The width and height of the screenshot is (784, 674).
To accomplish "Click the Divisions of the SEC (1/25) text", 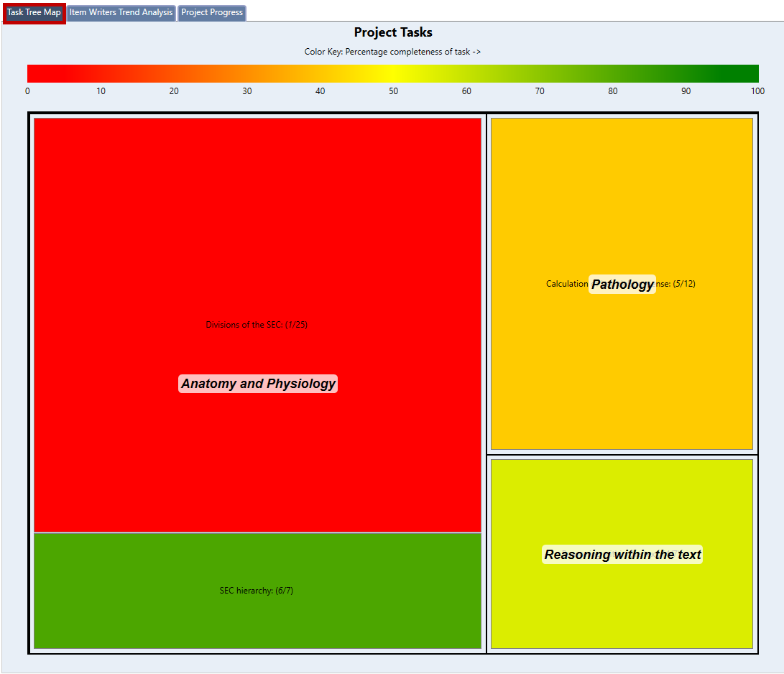I will click(x=257, y=325).
